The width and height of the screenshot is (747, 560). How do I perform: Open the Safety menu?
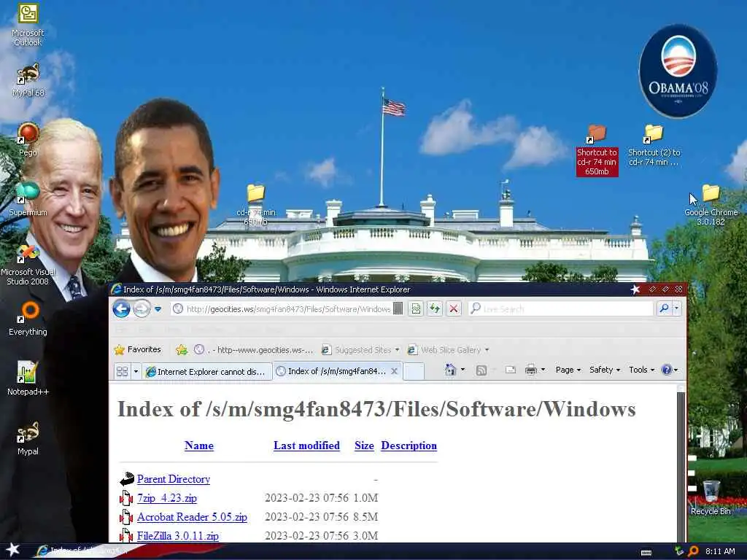pos(605,370)
